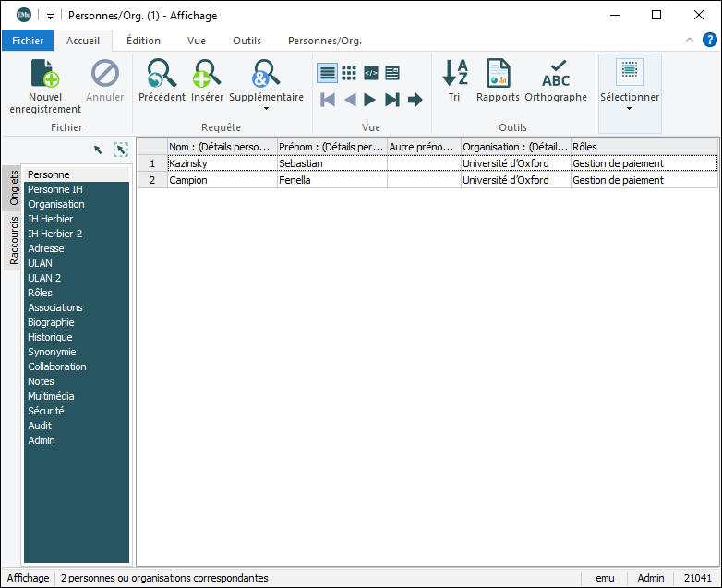Open the Rapports tool
This screenshot has height=588, width=722.
[x=498, y=74]
